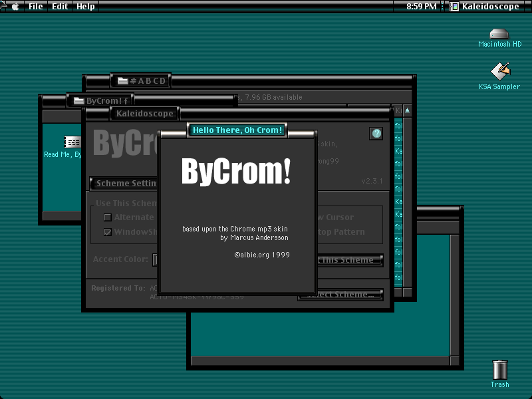Click the ©albie.org 1999 copyright text
The width and height of the screenshot is (532, 399).
coord(262,255)
